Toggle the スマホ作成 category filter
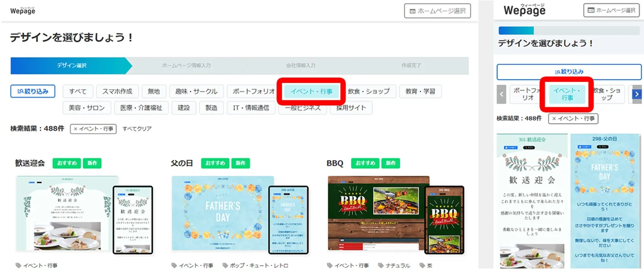Image resolution: width=644 pixels, height=273 pixels. point(117,91)
